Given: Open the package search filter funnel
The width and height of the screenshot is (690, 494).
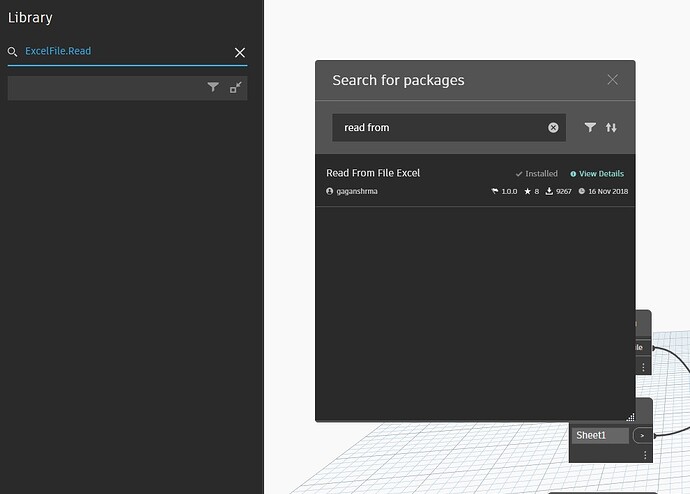Looking at the screenshot, I should click(590, 128).
